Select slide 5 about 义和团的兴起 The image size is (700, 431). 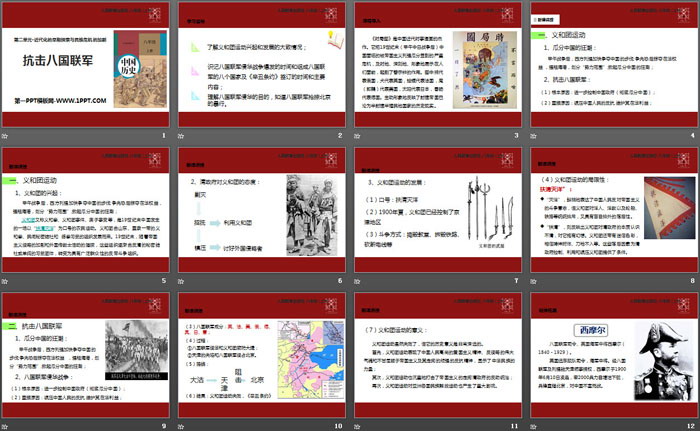(85, 210)
